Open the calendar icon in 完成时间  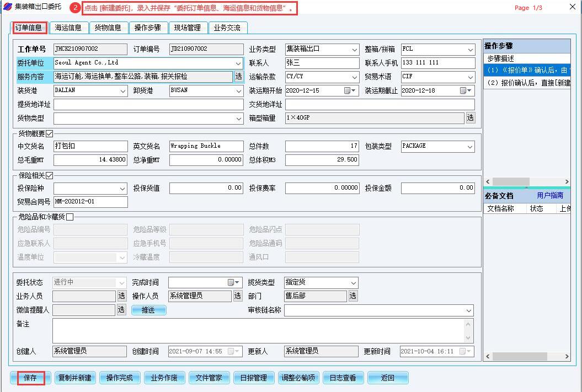pos(231,282)
